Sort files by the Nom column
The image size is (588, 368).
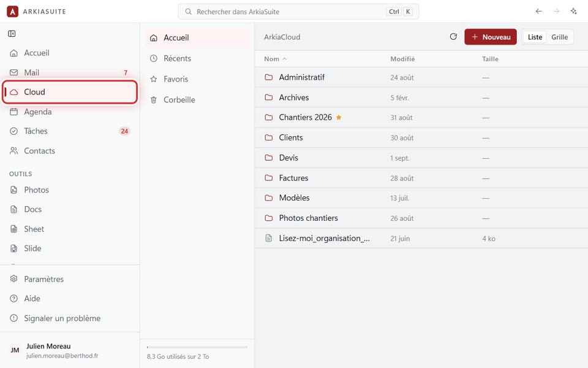click(275, 59)
